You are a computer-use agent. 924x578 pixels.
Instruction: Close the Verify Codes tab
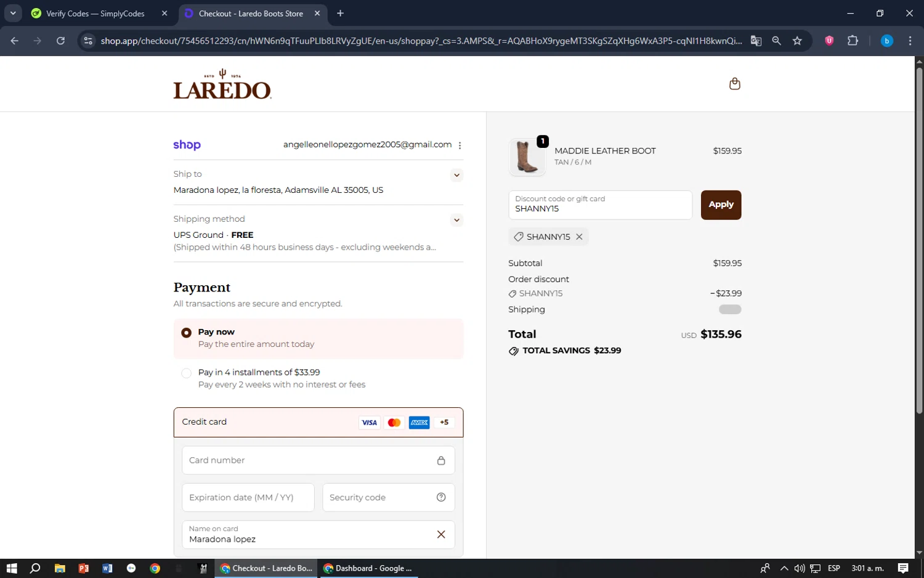[164, 14]
